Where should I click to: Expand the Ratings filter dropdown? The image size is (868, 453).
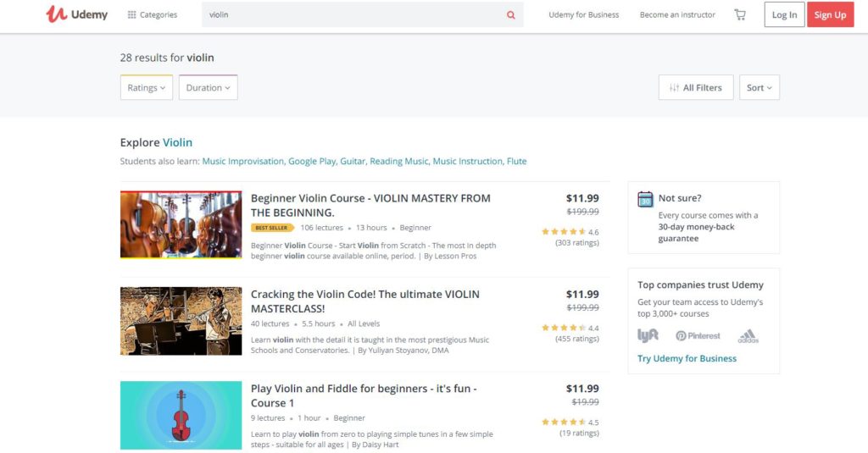(146, 87)
